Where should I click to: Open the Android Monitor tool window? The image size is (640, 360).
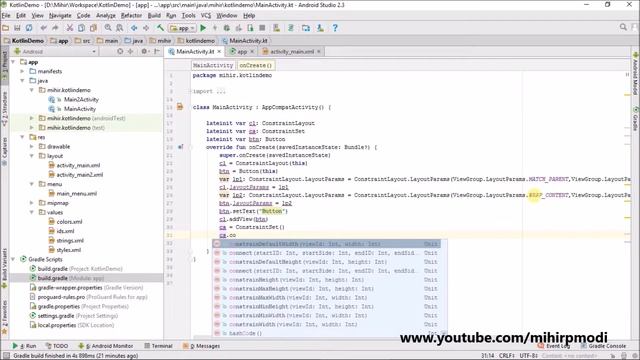106,346
